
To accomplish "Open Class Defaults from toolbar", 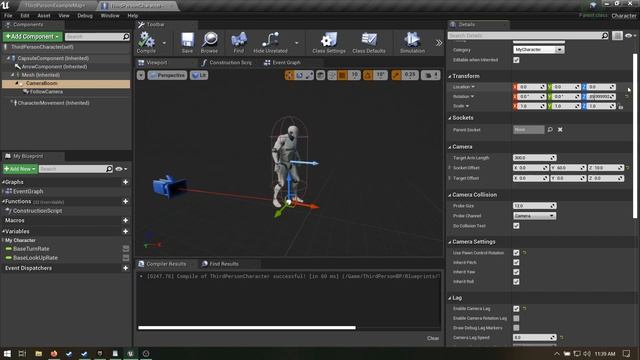I will [369, 42].
